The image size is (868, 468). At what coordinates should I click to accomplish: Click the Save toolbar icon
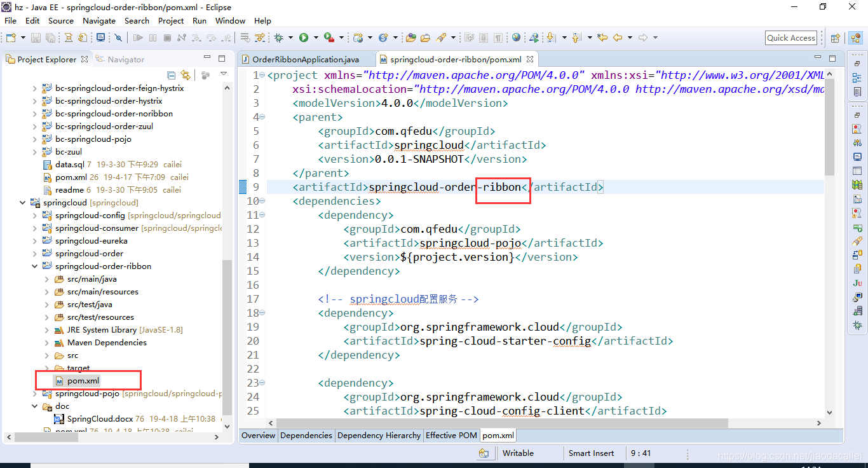click(x=36, y=38)
